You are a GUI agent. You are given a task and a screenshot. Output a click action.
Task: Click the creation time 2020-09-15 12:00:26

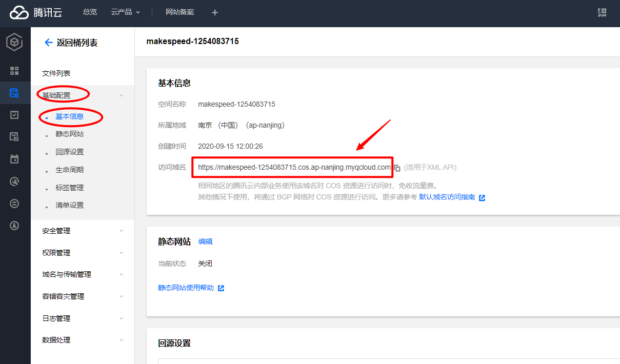[230, 146]
